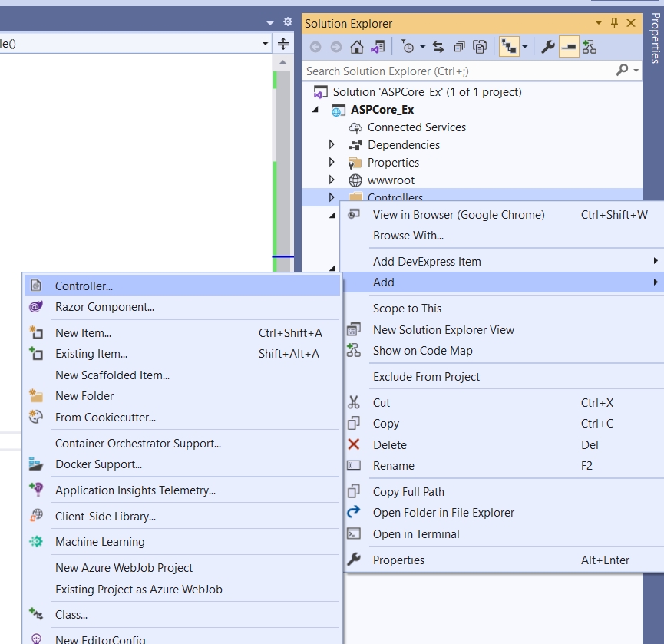Expand the Dependencies tree node
664x644 pixels.
332,145
